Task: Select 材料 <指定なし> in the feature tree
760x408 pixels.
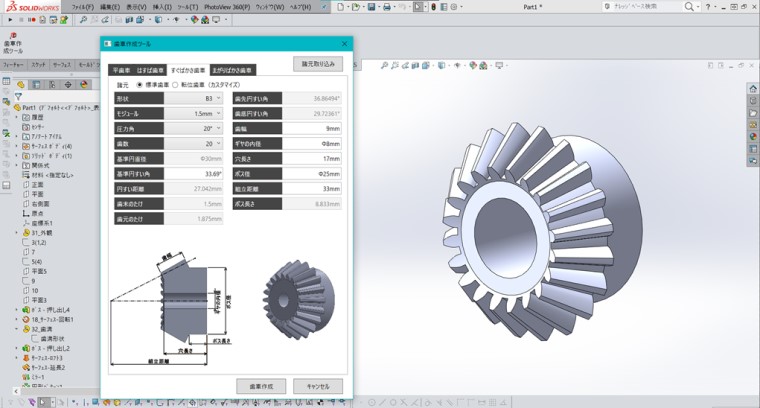Action: coord(48,175)
